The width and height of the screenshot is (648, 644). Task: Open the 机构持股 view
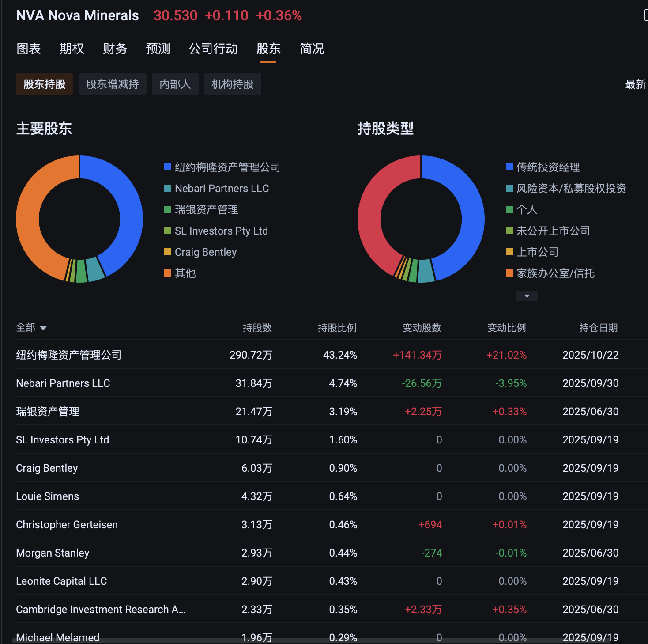tap(233, 84)
